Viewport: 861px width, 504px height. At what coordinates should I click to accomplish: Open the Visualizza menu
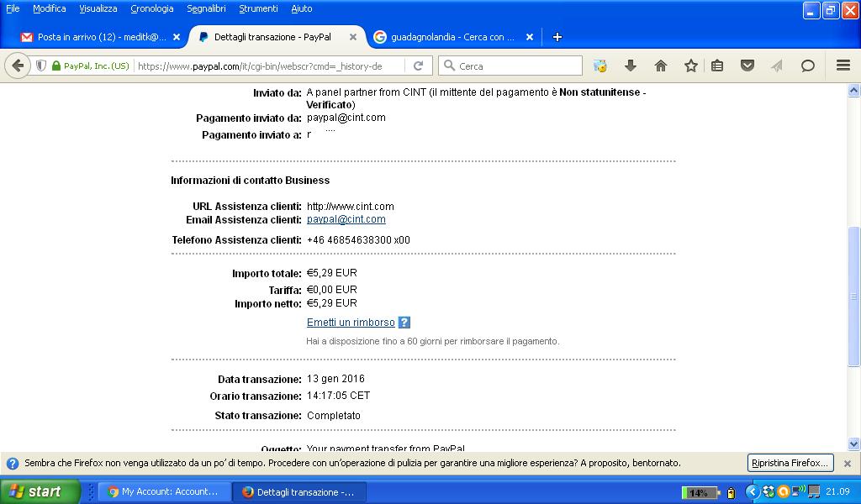pos(98,8)
